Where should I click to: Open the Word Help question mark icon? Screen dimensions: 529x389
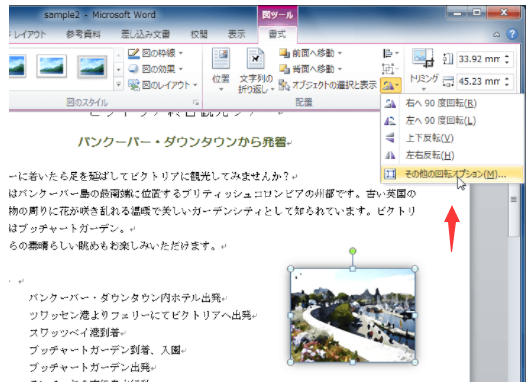point(512,34)
